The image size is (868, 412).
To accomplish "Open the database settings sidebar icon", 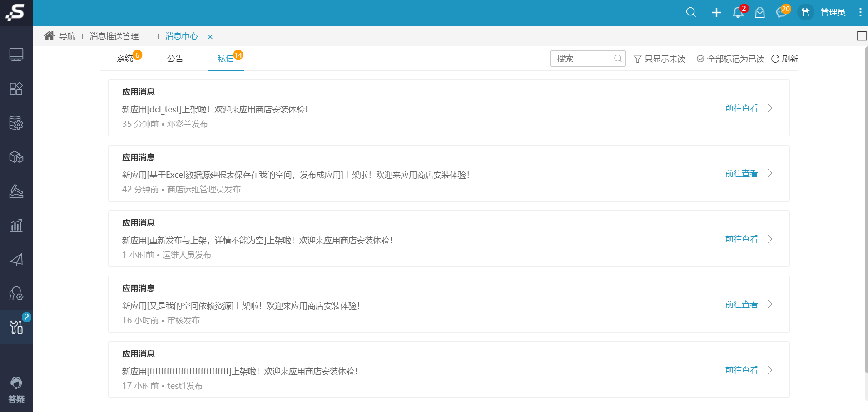I will 16,123.
